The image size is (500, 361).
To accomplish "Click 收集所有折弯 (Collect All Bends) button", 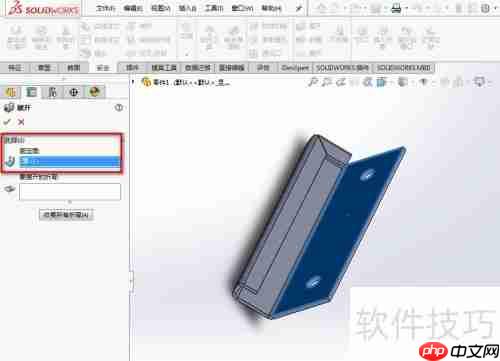I will click(66, 215).
